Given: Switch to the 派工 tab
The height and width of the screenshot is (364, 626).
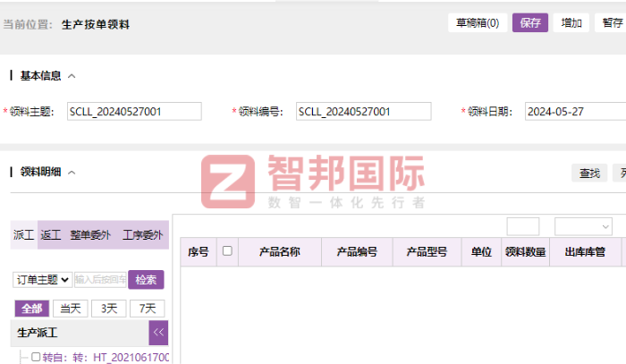Looking at the screenshot, I should click(x=24, y=235).
